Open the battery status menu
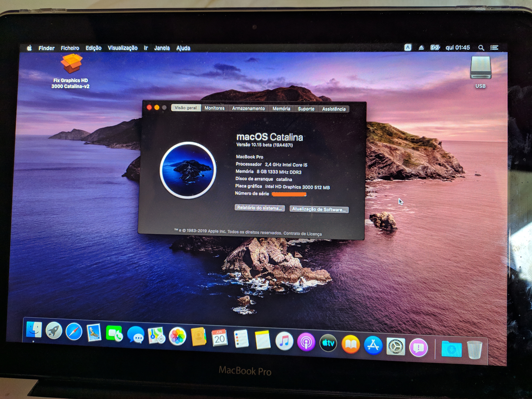The width and height of the screenshot is (532, 399). tap(435, 48)
